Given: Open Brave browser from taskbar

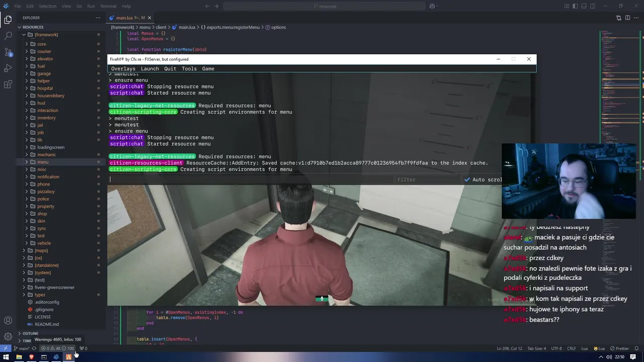Looking at the screenshot, I should coord(31,357).
